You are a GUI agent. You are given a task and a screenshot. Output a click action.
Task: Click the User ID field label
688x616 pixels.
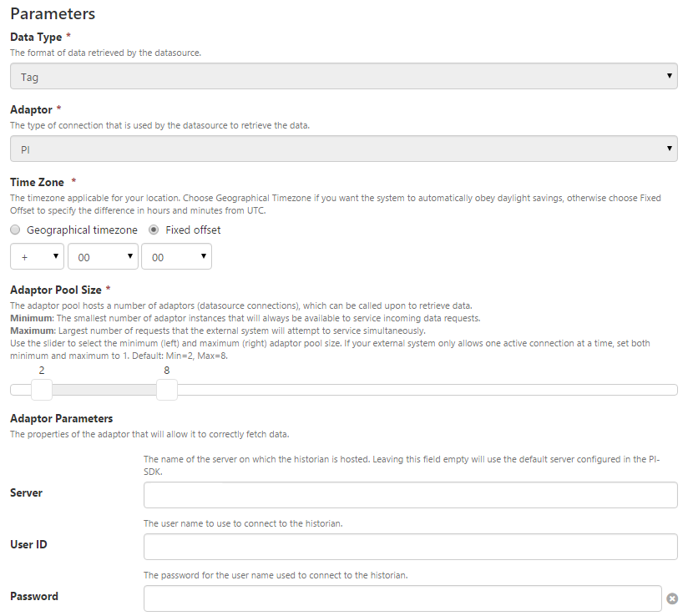click(x=28, y=544)
